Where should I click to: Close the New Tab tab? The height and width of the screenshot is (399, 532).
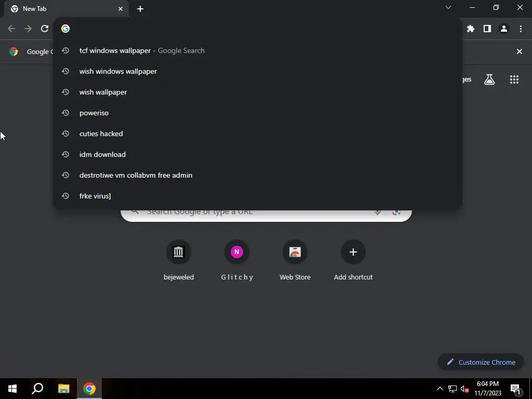click(x=121, y=9)
